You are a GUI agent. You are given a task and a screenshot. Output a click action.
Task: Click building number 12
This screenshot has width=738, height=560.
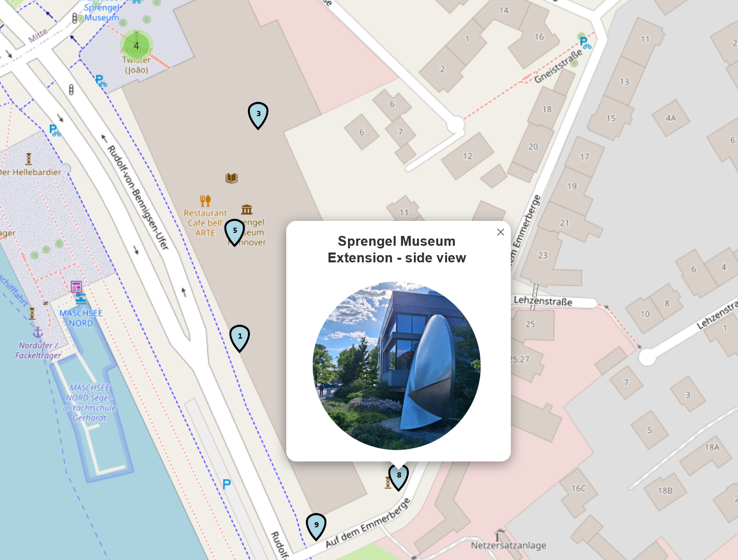coord(468,156)
